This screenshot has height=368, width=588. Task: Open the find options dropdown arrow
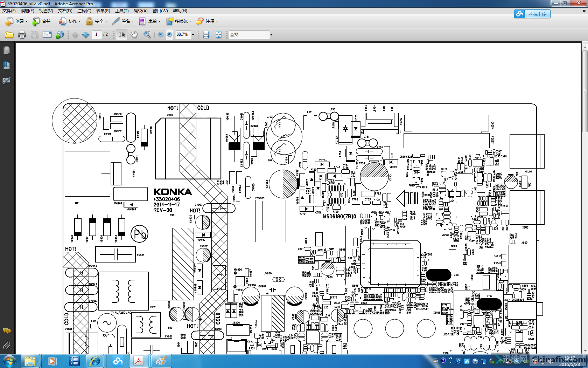(271, 35)
